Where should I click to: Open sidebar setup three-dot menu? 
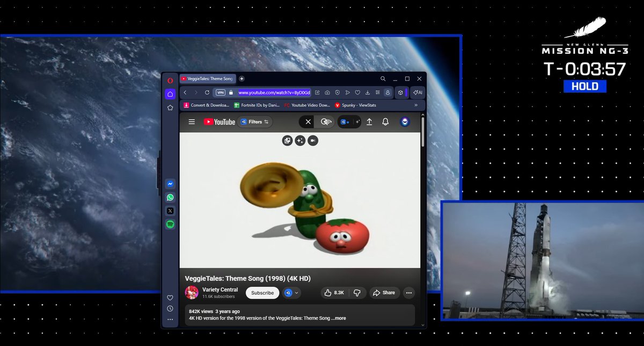[170, 320]
